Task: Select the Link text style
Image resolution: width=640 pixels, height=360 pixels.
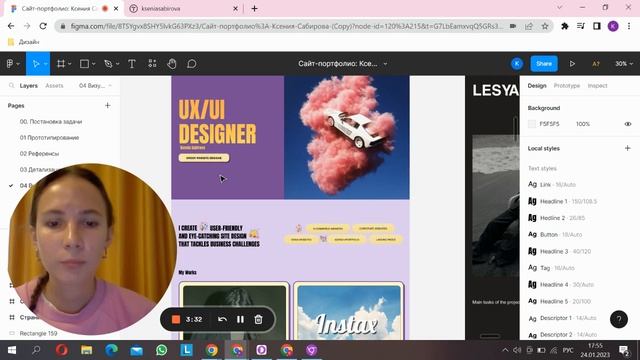Action: coord(552,184)
